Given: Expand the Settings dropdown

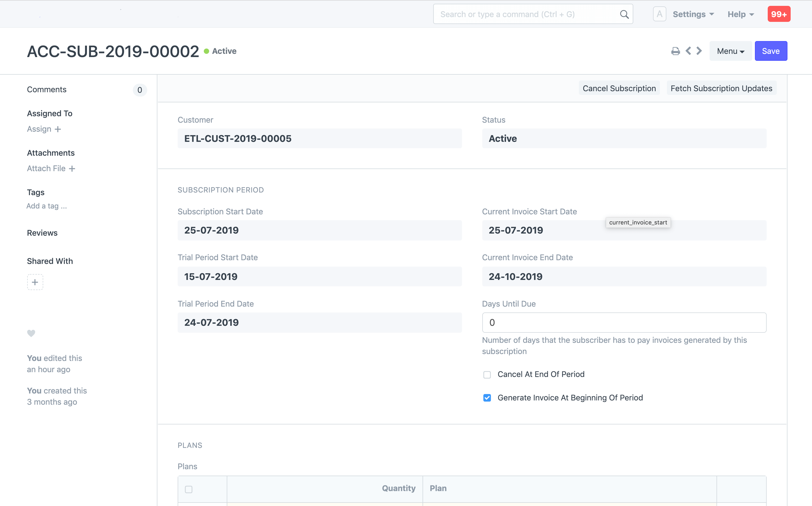Looking at the screenshot, I should (693, 14).
